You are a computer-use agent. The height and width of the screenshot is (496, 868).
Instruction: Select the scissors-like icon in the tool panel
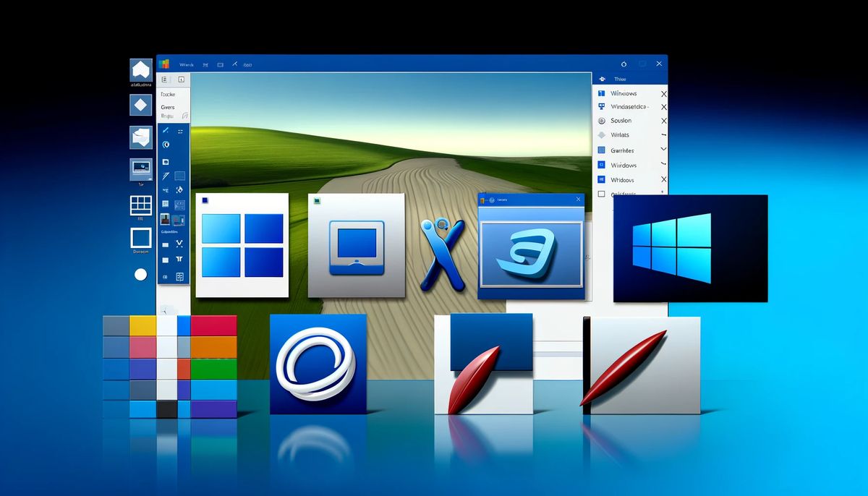click(x=179, y=243)
